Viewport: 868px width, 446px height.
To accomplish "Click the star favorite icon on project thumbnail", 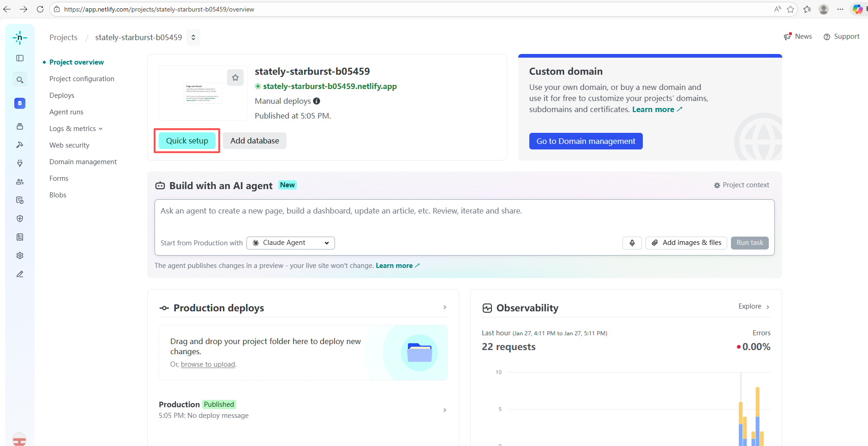I will (x=235, y=77).
